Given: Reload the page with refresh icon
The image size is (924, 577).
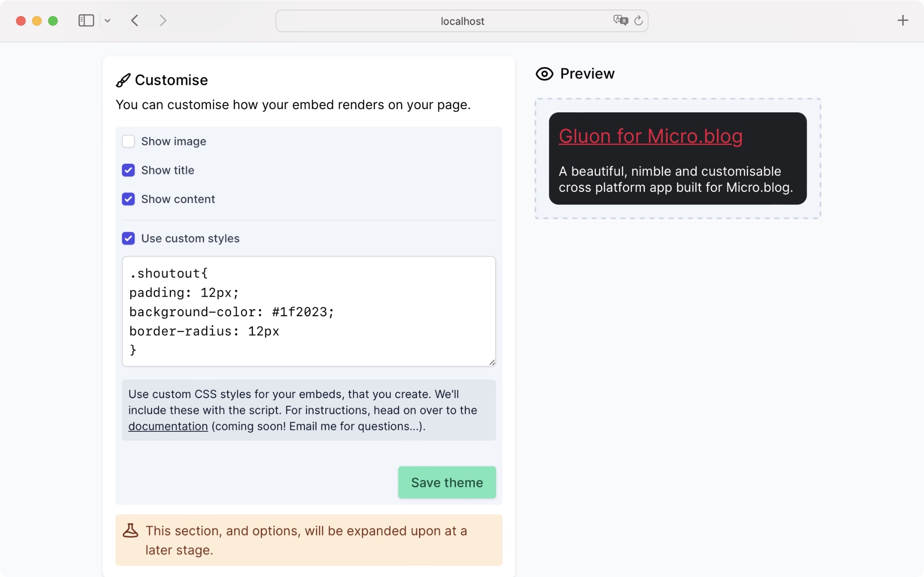Looking at the screenshot, I should (638, 21).
